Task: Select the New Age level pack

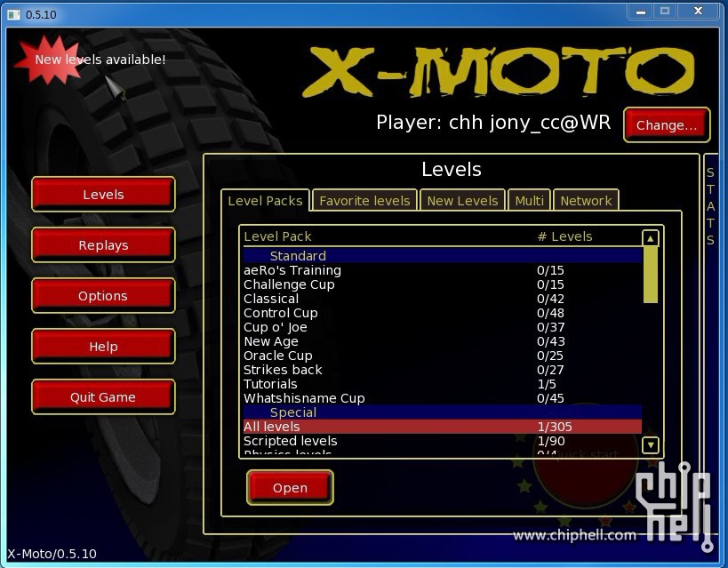Action: (x=443, y=341)
